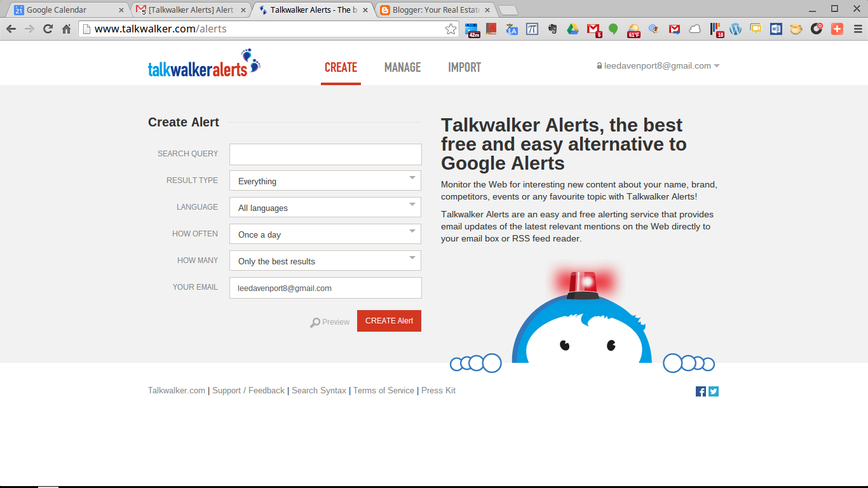
Task: Open the red book dictionary extension
Action: [x=491, y=29]
